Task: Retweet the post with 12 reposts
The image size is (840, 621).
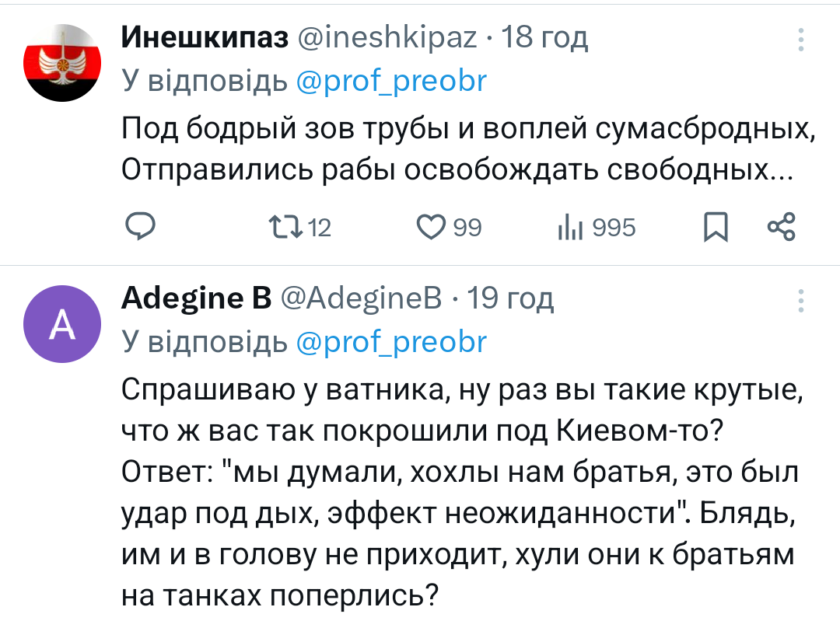Action: tap(278, 227)
